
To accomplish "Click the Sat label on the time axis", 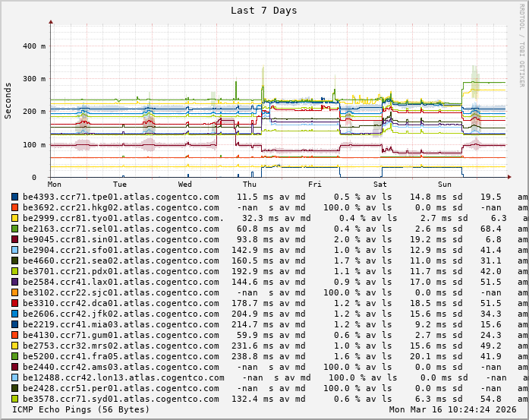I will coord(380,185).
